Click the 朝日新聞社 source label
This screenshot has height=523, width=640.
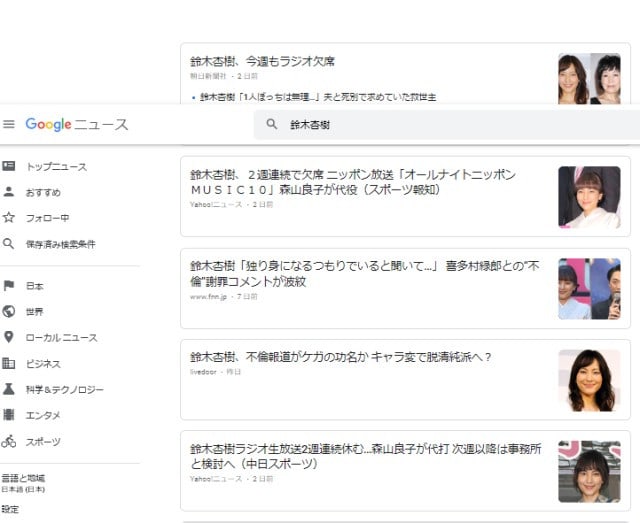[x=208, y=76]
